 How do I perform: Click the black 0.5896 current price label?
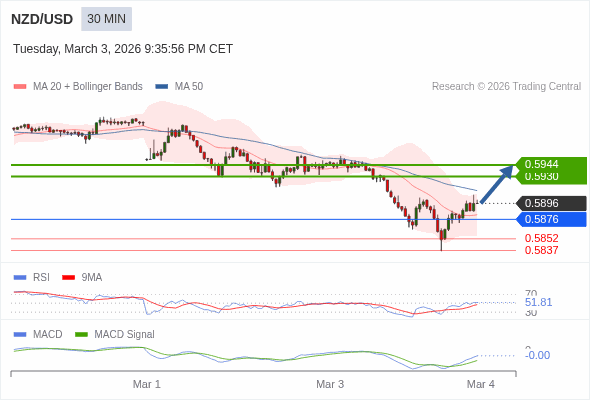pos(551,203)
